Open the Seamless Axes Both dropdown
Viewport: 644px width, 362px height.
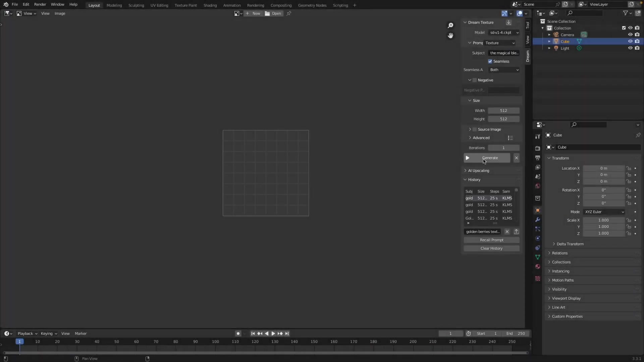coord(504,70)
